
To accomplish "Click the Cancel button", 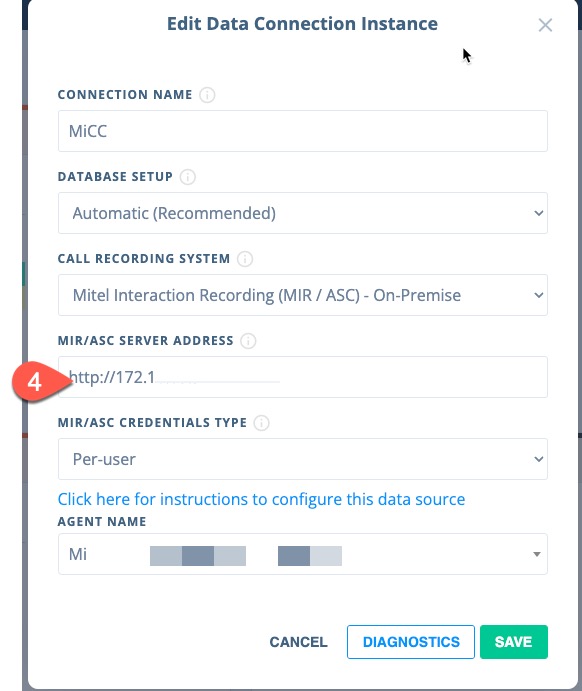I will (298, 642).
